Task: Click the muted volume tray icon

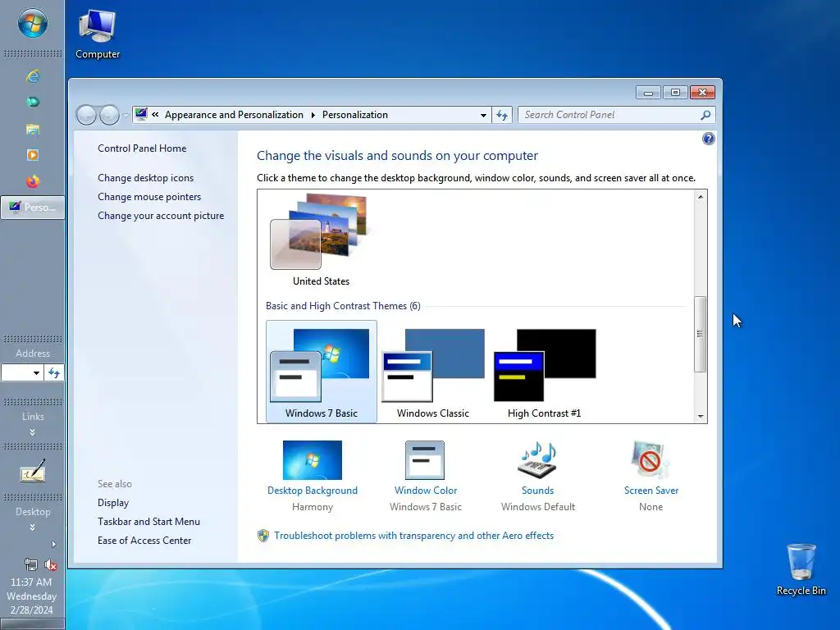Action: click(x=51, y=564)
